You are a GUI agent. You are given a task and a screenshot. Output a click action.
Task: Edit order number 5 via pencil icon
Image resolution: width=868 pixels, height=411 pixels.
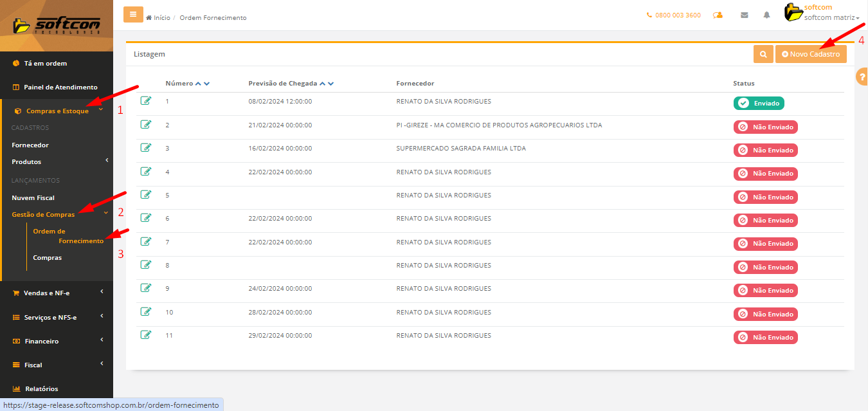point(146,195)
